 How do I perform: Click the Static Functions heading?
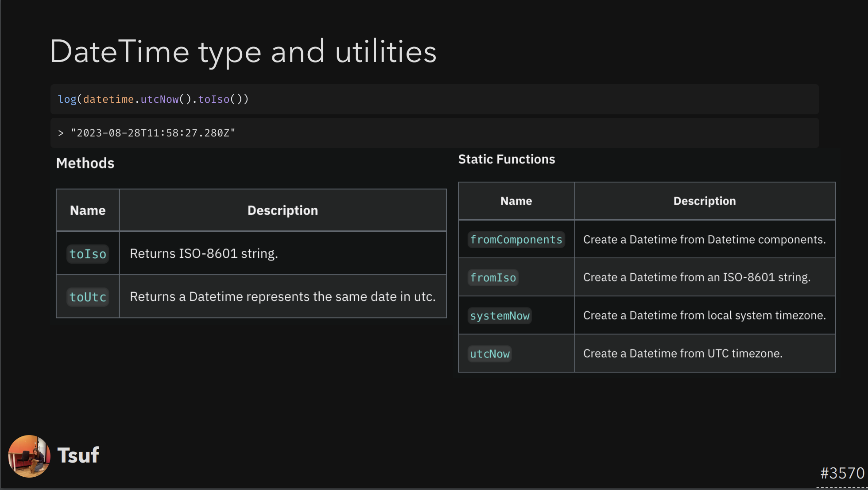pyautogui.click(x=506, y=159)
